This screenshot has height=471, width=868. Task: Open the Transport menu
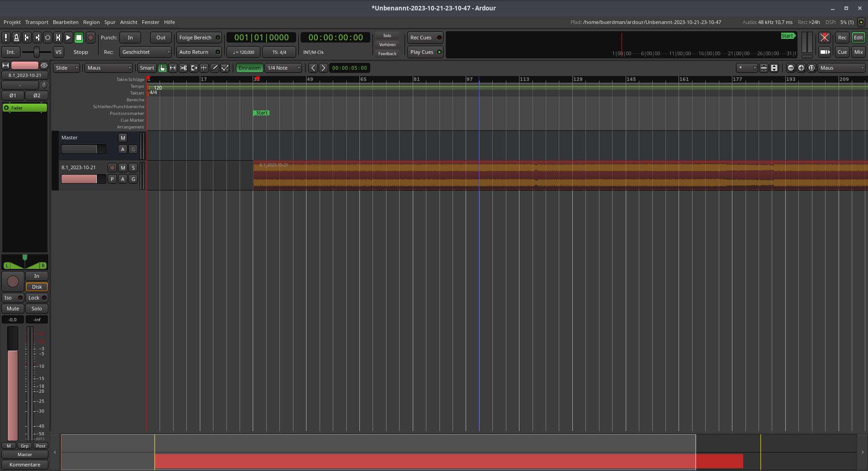pos(37,22)
